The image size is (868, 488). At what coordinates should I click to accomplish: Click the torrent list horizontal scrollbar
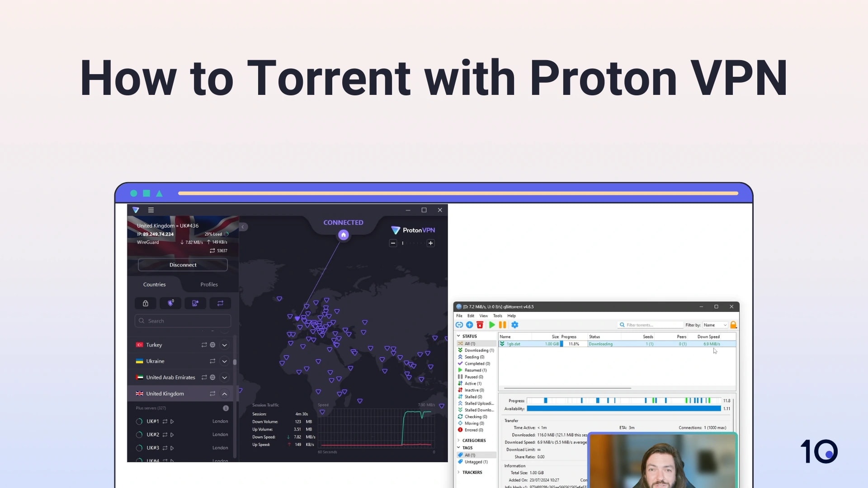[x=567, y=388]
